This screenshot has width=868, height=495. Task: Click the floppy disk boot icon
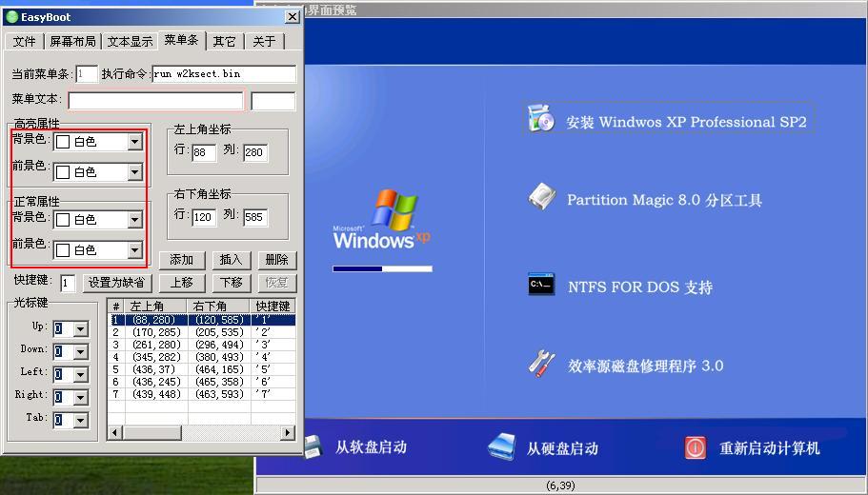[x=313, y=446]
